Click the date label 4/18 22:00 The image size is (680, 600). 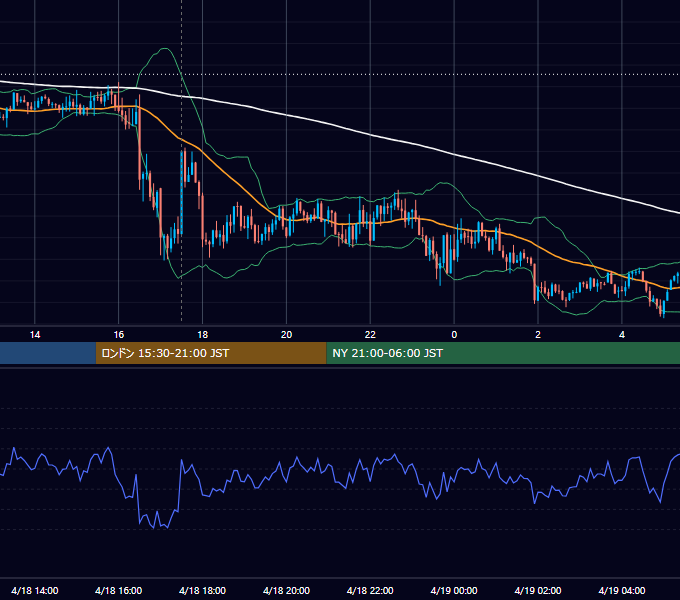pyautogui.click(x=370, y=590)
